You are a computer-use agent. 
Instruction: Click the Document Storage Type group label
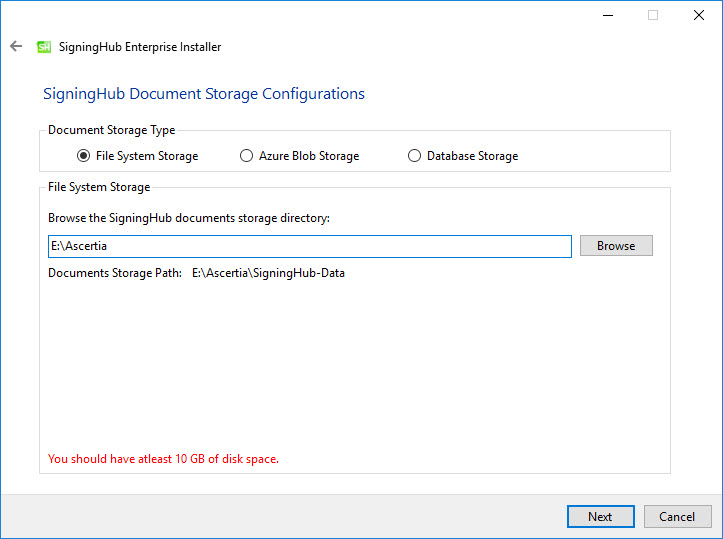(x=112, y=130)
